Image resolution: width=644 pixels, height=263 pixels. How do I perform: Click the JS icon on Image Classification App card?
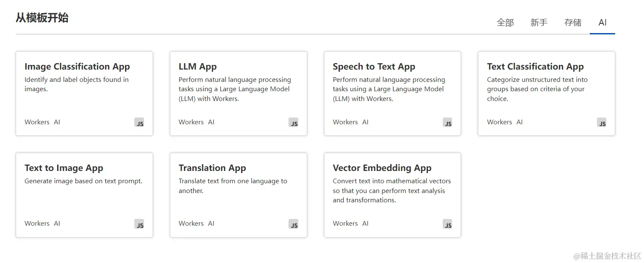(x=139, y=123)
